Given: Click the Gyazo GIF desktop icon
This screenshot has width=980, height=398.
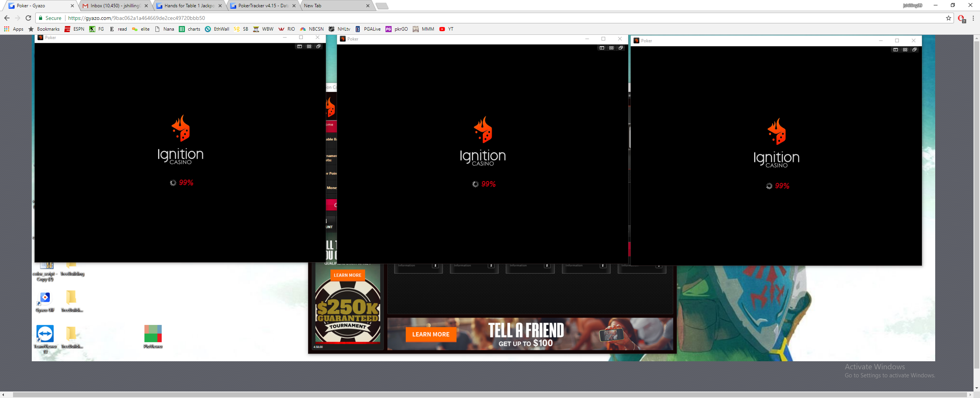Looking at the screenshot, I should point(45,302).
